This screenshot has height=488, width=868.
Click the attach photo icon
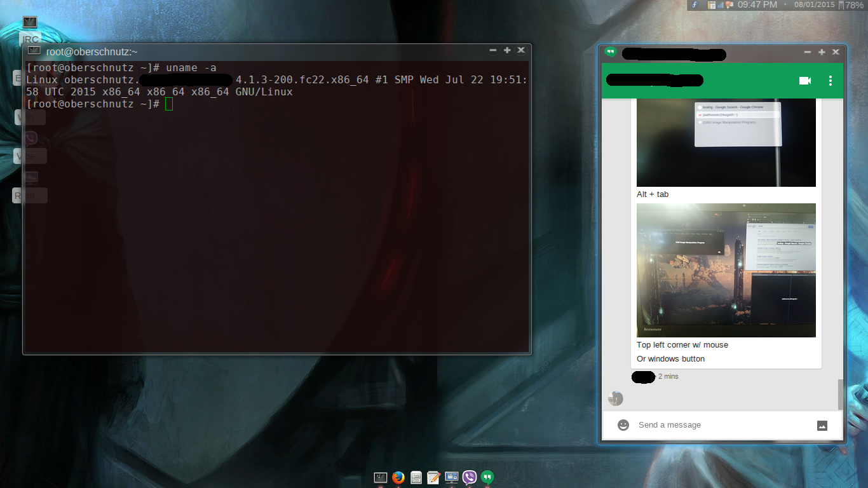click(x=822, y=426)
